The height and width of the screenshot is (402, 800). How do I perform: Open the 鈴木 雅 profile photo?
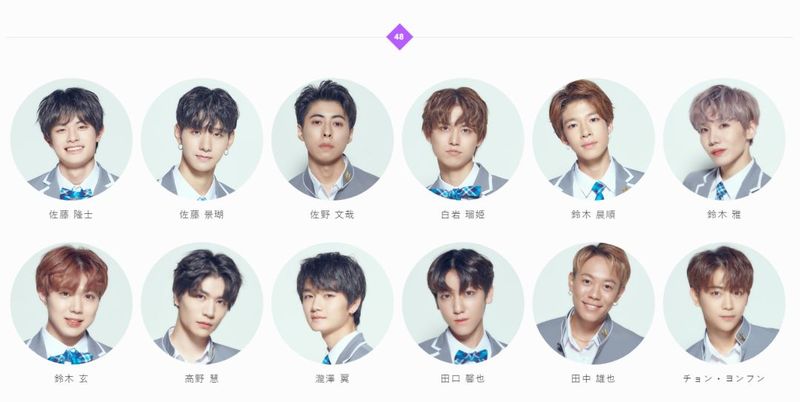(724, 139)
